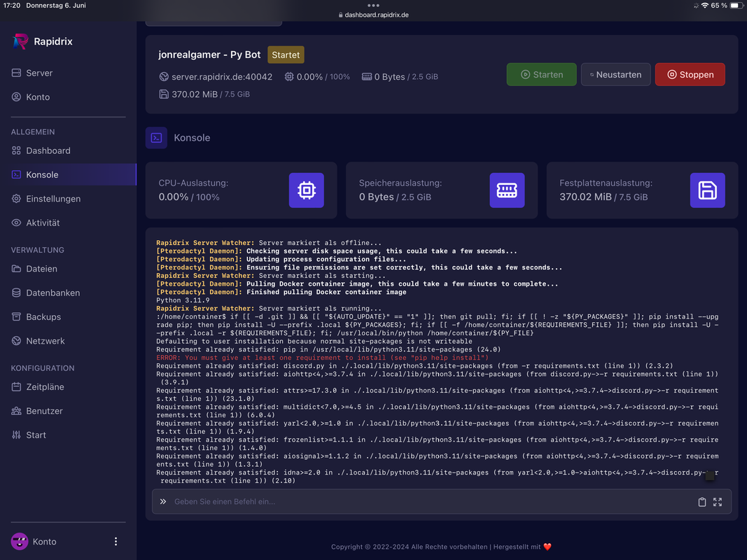Viewport: 747px width, 560px height.
Task: Click the three dots at top center
Action: (x=374, y=5)
